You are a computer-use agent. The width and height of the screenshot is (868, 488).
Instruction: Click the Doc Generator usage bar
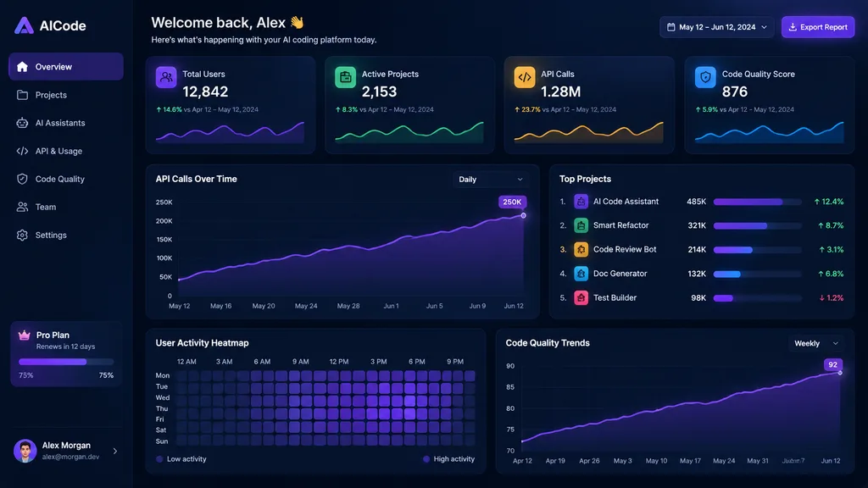[x=757, y=274]
